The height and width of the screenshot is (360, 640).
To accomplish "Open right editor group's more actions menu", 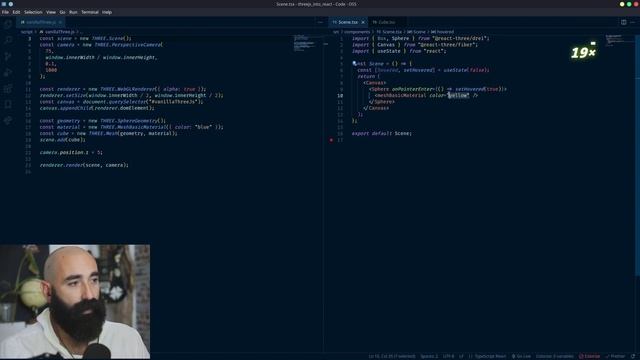I will 633,22.
